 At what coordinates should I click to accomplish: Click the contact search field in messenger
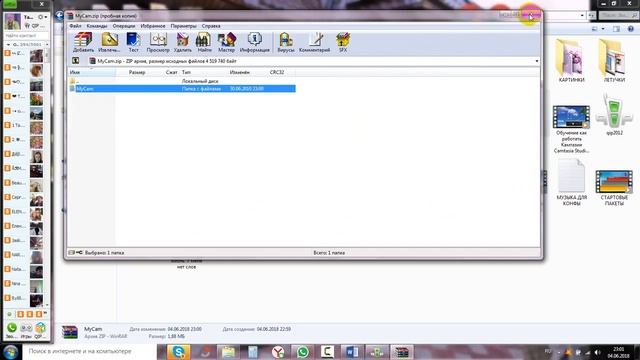point(26,36)
